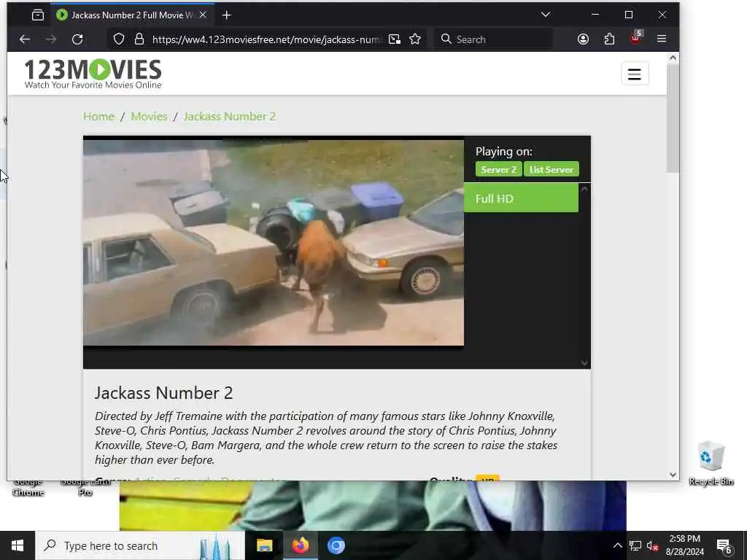This screenshot has width=747, height=560.
Task: Maximize the Firefox window
Action: point(629,15)
